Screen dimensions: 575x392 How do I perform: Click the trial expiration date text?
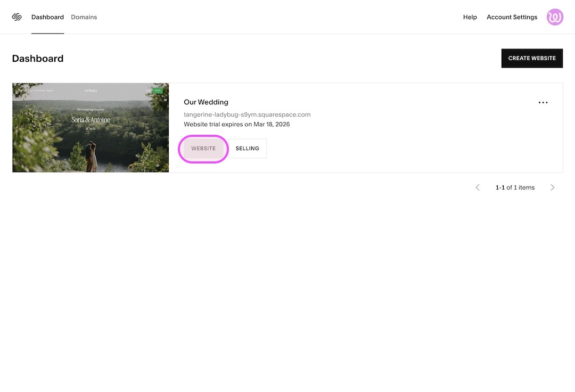[236, 124]
